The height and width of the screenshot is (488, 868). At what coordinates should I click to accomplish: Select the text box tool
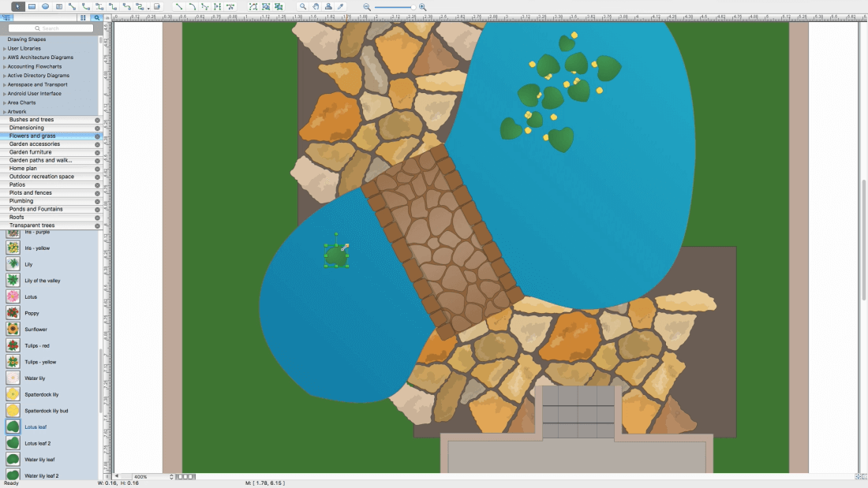tap(59, 6)
